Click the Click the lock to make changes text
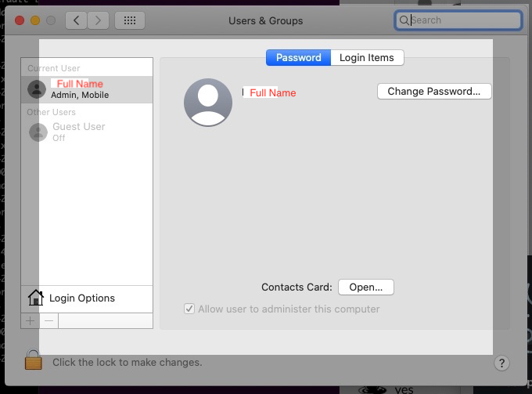The width and height of the screenshot is (532, 394). [128, 363]
